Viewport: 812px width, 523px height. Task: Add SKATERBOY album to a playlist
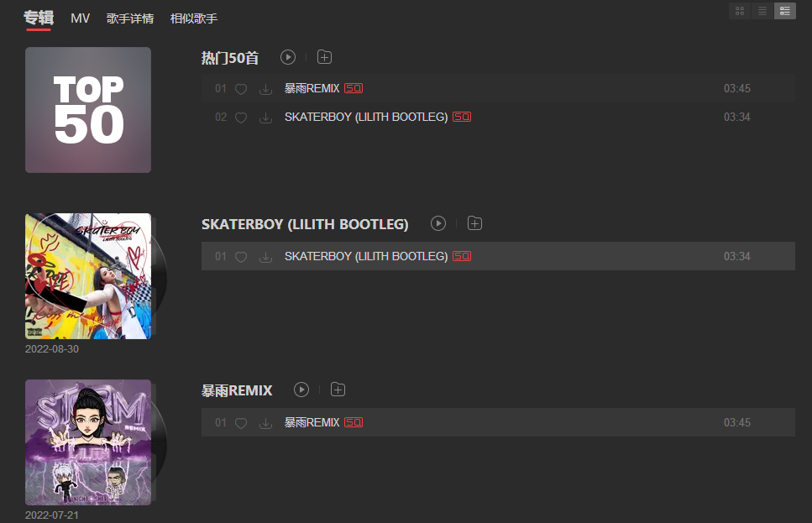(x=474, y=223)
